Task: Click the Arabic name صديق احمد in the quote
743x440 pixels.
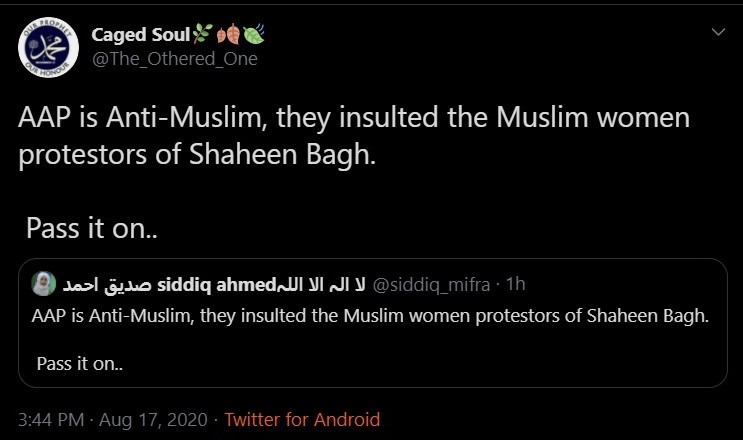Action: [x=96, y=285]
